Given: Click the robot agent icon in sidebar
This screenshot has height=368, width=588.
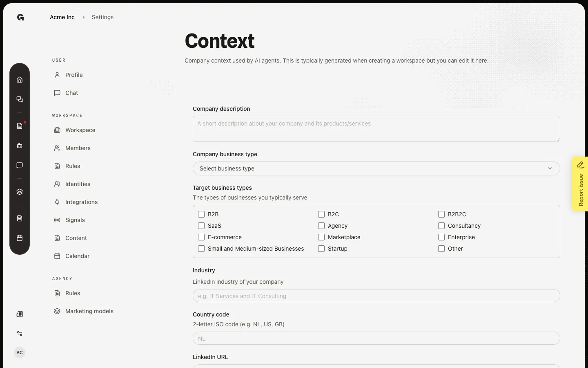Looking at the screenshot, I should [x=20, y=146].
